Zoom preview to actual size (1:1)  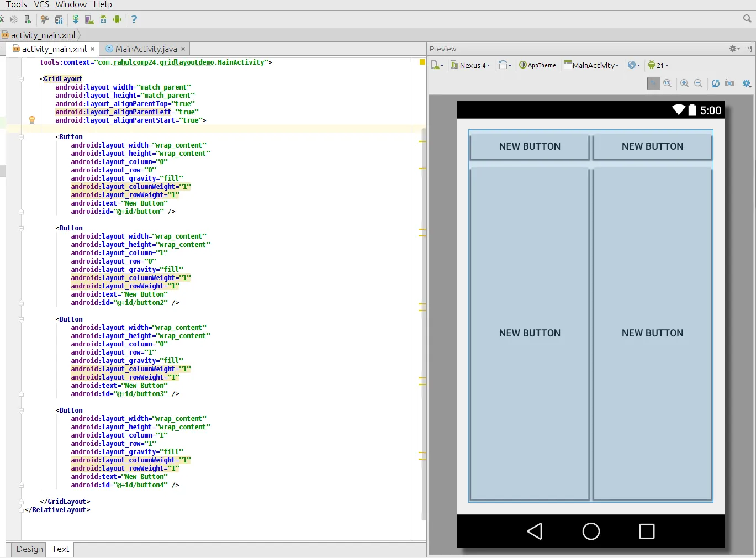667,83
